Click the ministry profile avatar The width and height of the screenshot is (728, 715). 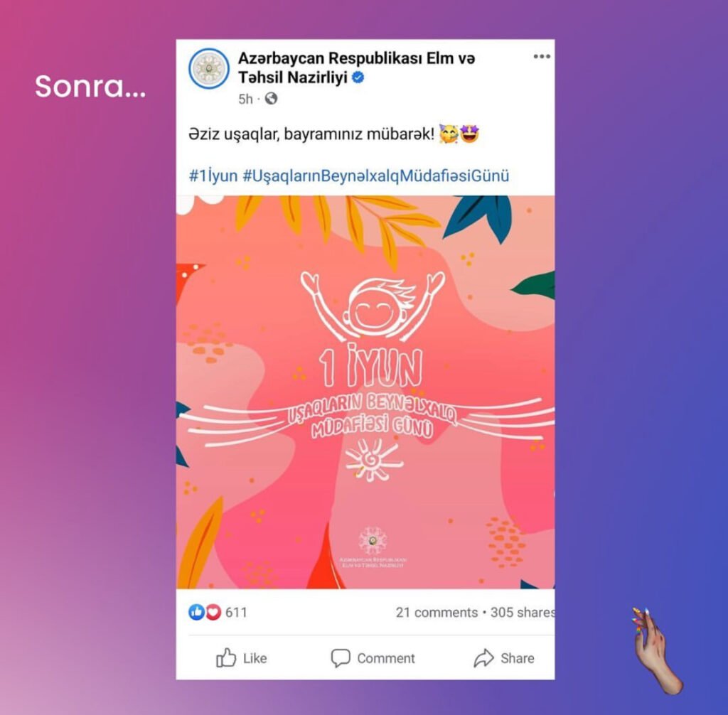(209, 69)
